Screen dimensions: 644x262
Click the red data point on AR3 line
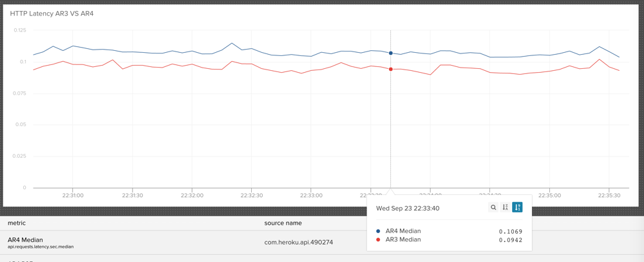(x=391, y=70)
